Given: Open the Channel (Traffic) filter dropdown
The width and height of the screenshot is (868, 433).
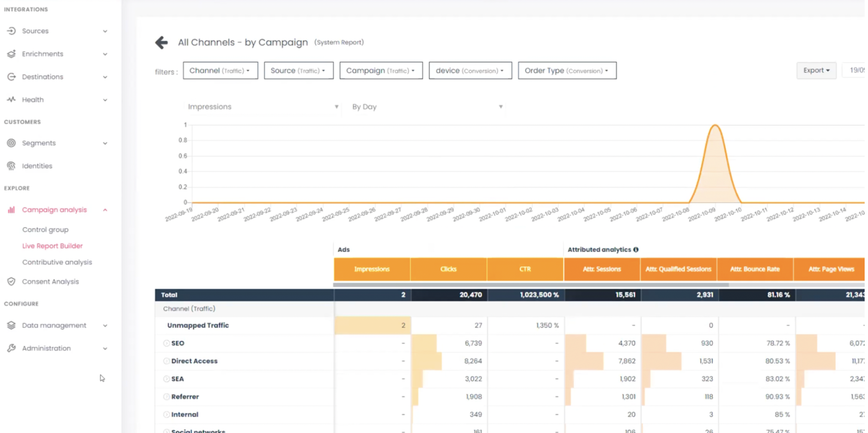Looking at the screenshot, I should pos(220,70).
